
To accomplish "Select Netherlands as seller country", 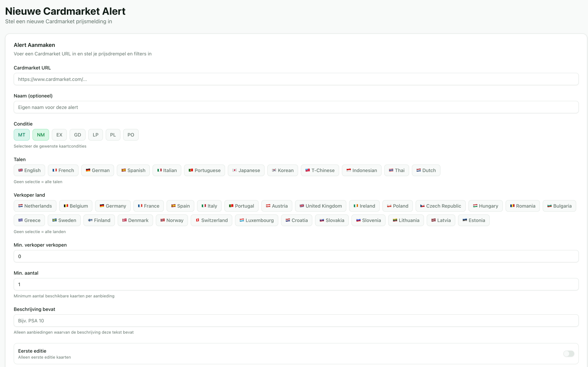I will 35,206.
